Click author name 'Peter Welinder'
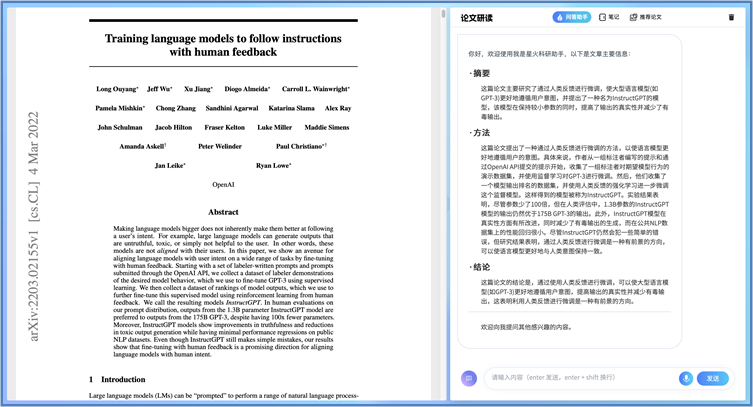753x407 pixels. (x=219, y=146)
